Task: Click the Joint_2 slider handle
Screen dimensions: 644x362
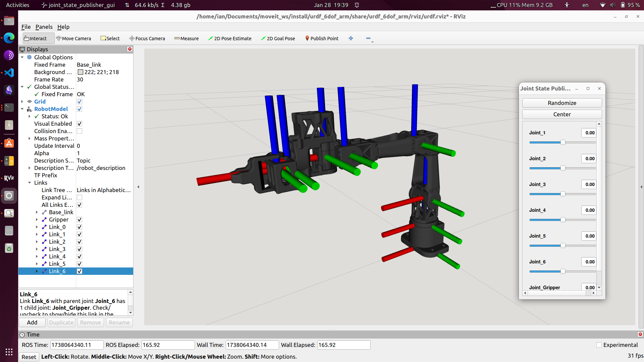Action: pyautogui.click(x=563, y=168)
